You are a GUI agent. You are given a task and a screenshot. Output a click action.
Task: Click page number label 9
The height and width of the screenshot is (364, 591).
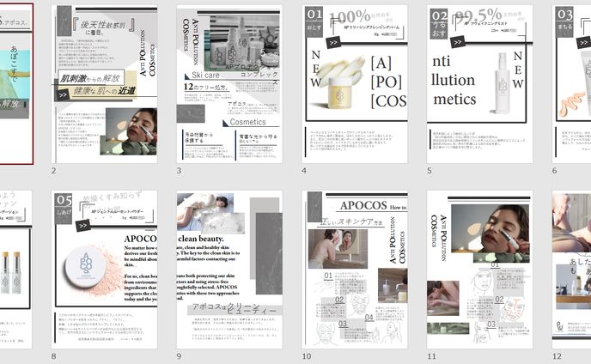click(179, 356)
